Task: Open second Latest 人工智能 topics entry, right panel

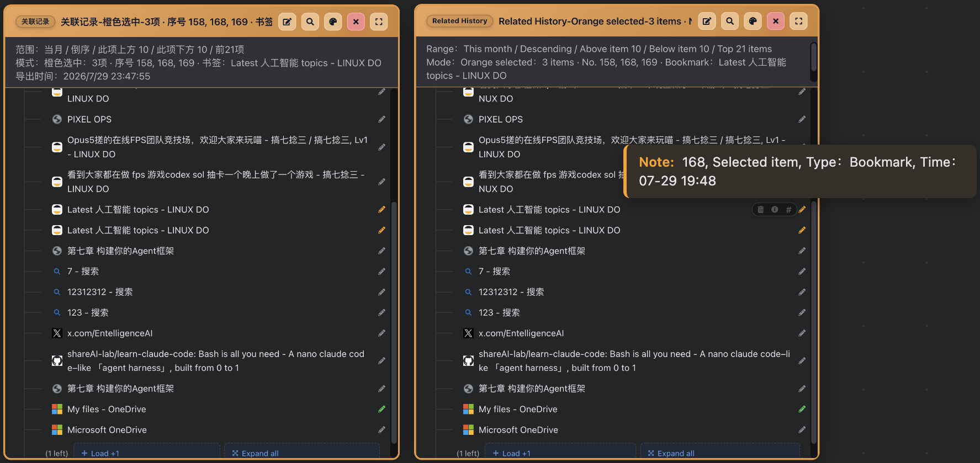Action: (x=549, y=230)
